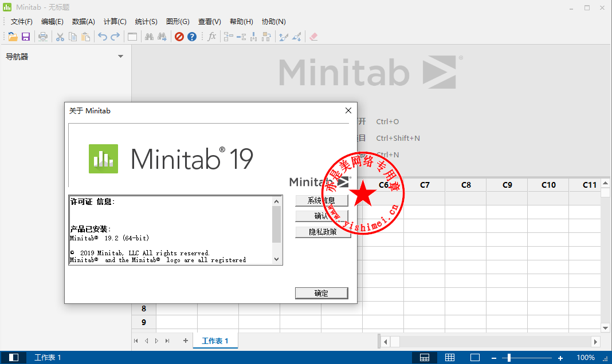612x364 pixels.
Task: Go to last worksheet tab arrow
Action: (x=167, y=341)
